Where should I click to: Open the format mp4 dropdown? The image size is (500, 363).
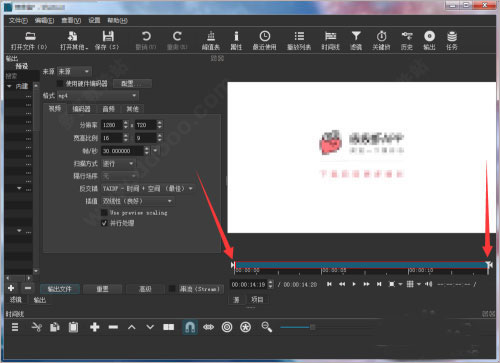[98, 96]
